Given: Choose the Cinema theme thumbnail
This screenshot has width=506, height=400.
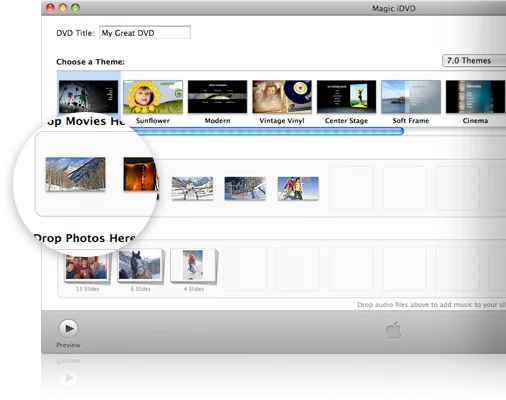Looking at the screenshot, I should coord(475,97).
